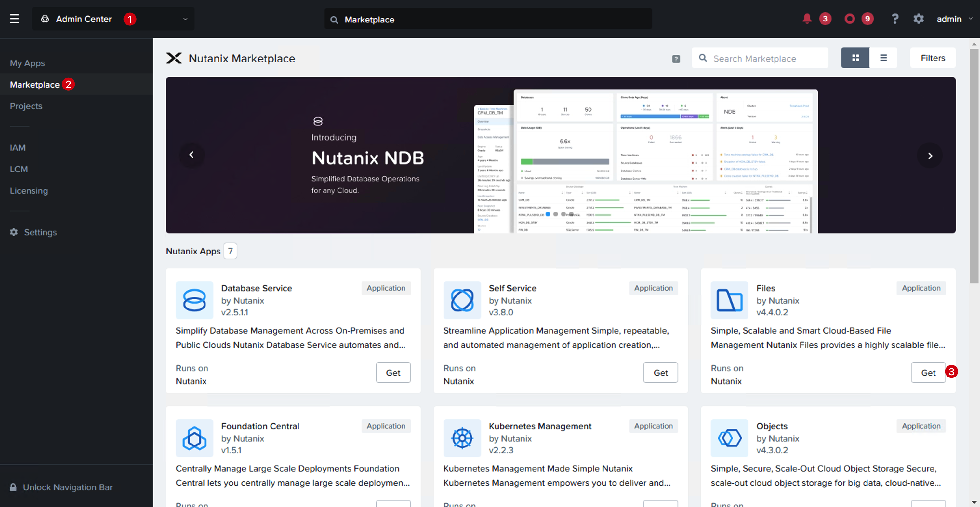980x507 pixels.
Task: Click the Marketplace help icon
Action: (x=676, y=59)
